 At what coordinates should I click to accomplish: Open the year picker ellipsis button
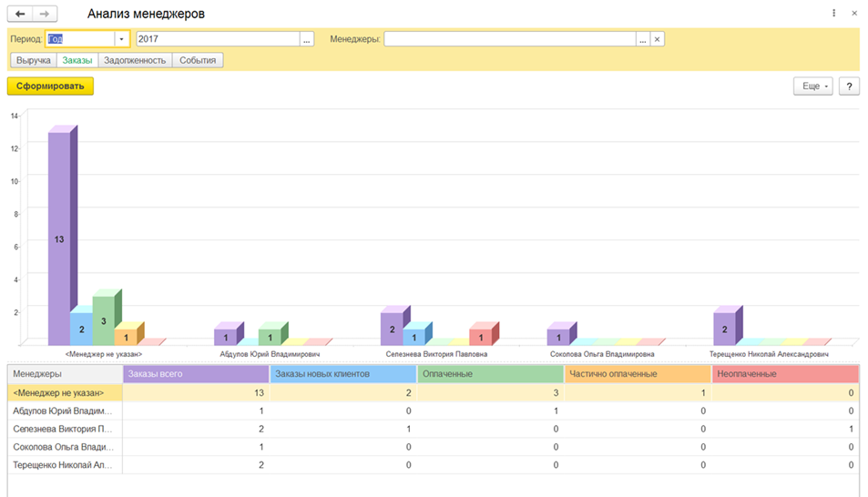click(307, 39)
